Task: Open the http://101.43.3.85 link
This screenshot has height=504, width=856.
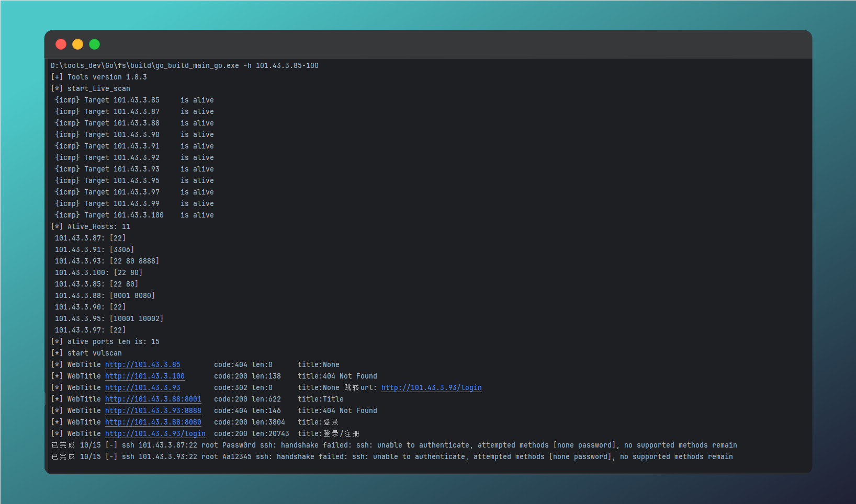Action: [142, 364]
